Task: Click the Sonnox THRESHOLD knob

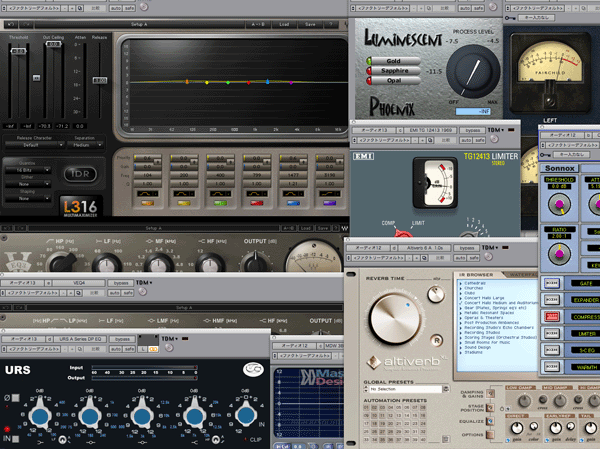Action: click(x=559, y=204)
